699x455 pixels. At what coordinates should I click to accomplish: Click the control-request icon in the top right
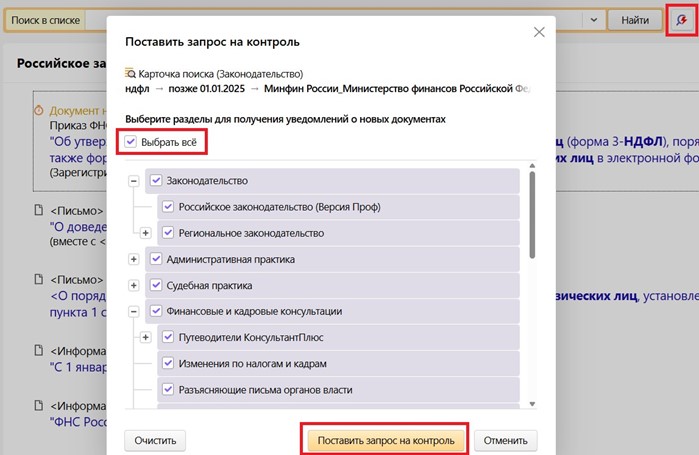[x=681, y=20]
